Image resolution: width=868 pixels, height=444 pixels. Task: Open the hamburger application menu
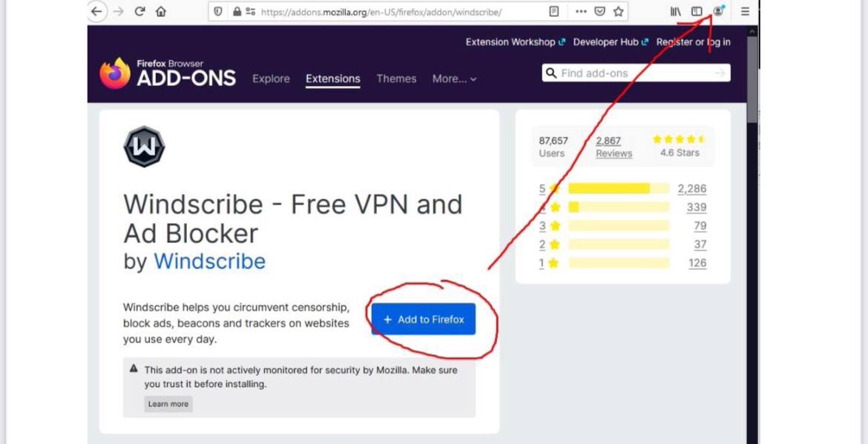(745, 11)
